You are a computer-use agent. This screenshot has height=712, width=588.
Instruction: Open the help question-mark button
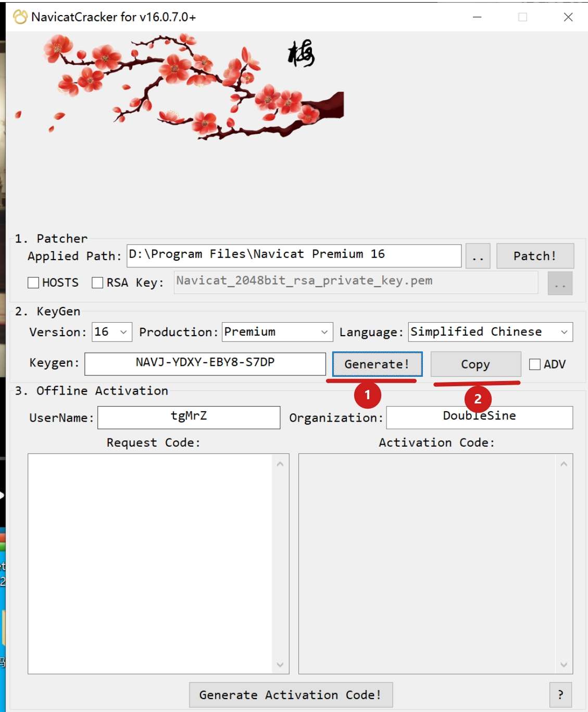click(560, 695)
